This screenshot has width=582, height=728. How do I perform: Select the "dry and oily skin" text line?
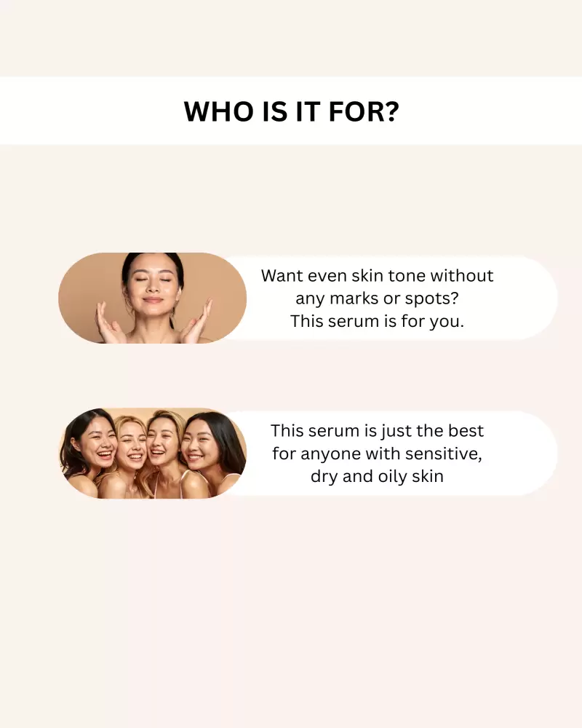click(x=377, y=476)
